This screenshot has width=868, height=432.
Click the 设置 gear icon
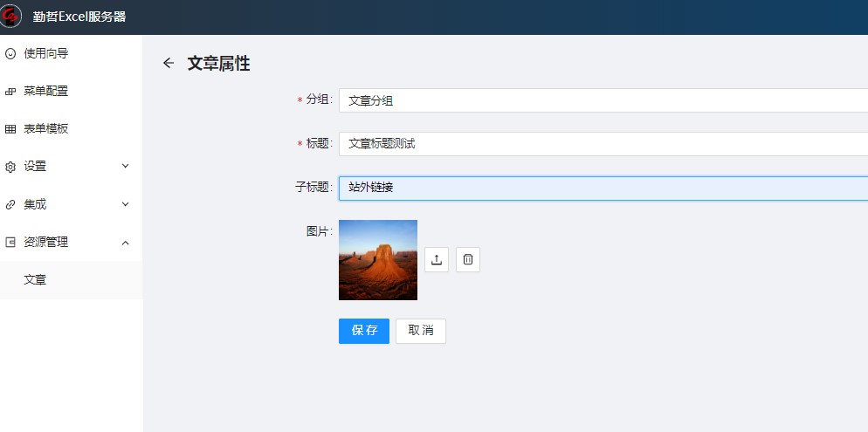10,167
